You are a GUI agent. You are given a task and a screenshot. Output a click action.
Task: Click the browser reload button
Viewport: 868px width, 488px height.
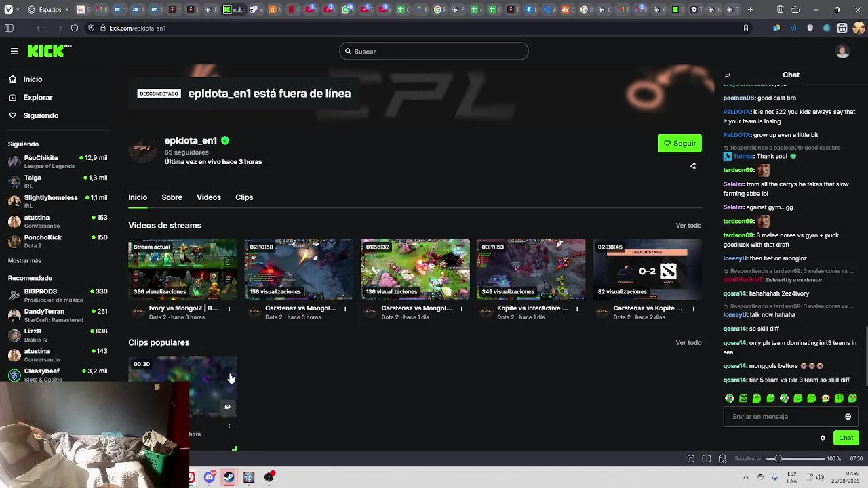click(x=74, y=28)
